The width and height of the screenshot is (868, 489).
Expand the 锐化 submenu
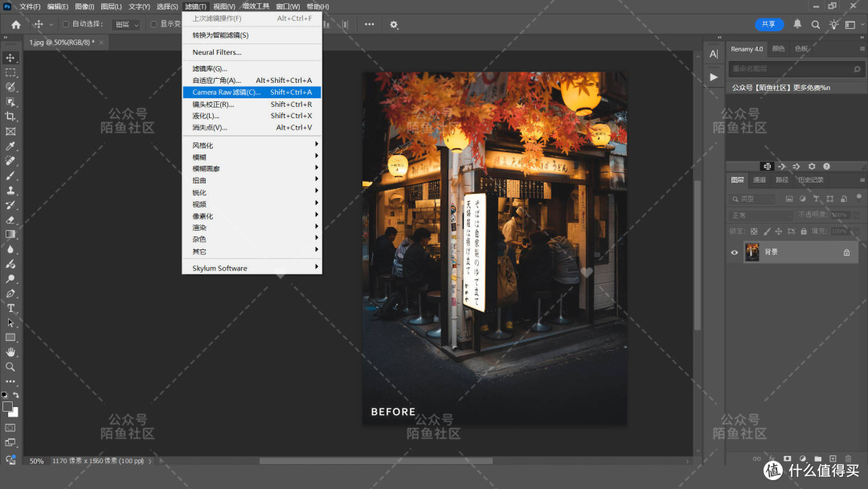pos(252,192)
